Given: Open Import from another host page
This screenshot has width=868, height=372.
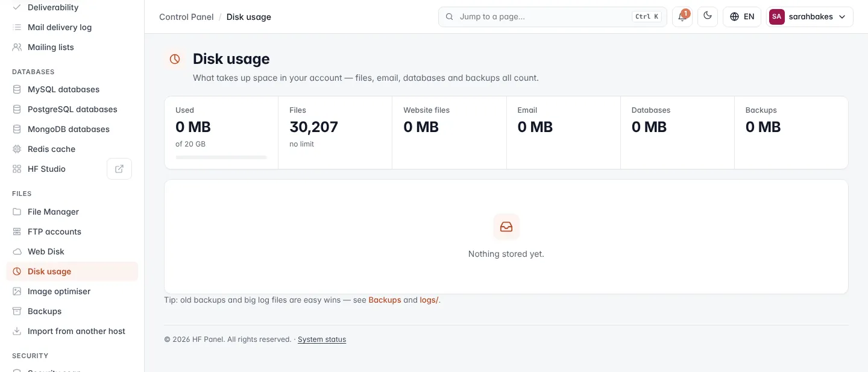Looking at the screenshot, I should click(x=72, y=331).
